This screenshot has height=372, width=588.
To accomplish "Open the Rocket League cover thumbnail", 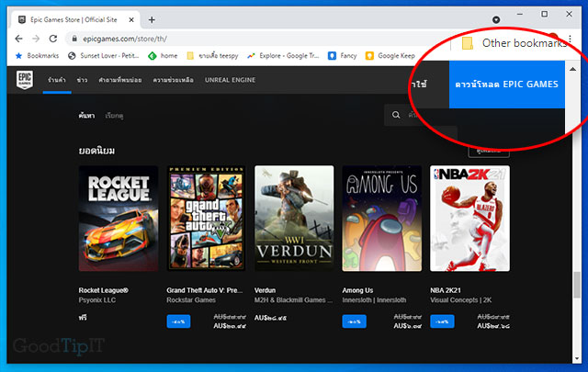I will tap(119, 219).
